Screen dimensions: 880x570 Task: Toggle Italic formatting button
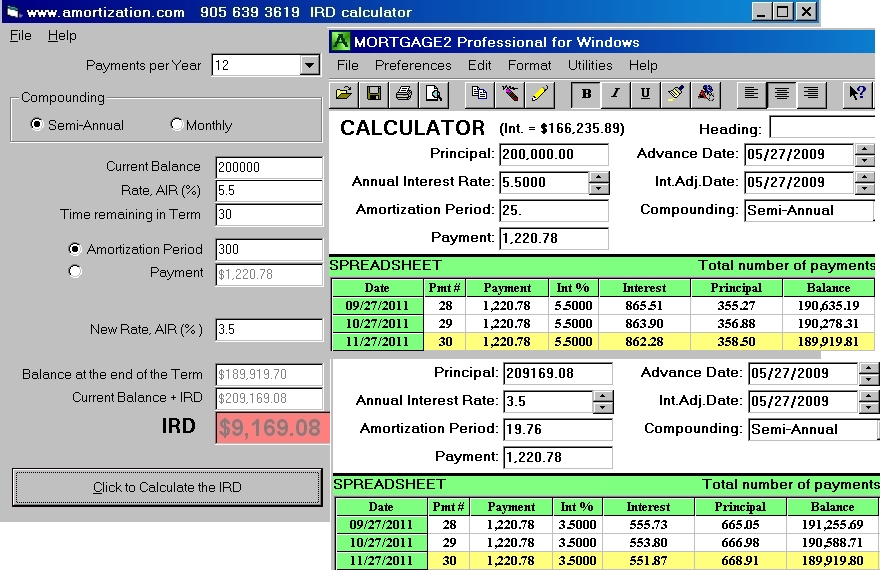pyautogui.click(x=615, y=94)
